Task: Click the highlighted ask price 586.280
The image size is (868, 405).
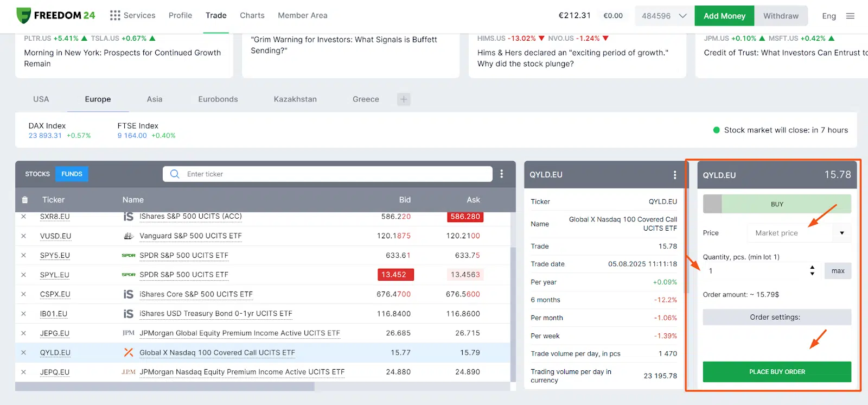Action: (x=465, y=217)
